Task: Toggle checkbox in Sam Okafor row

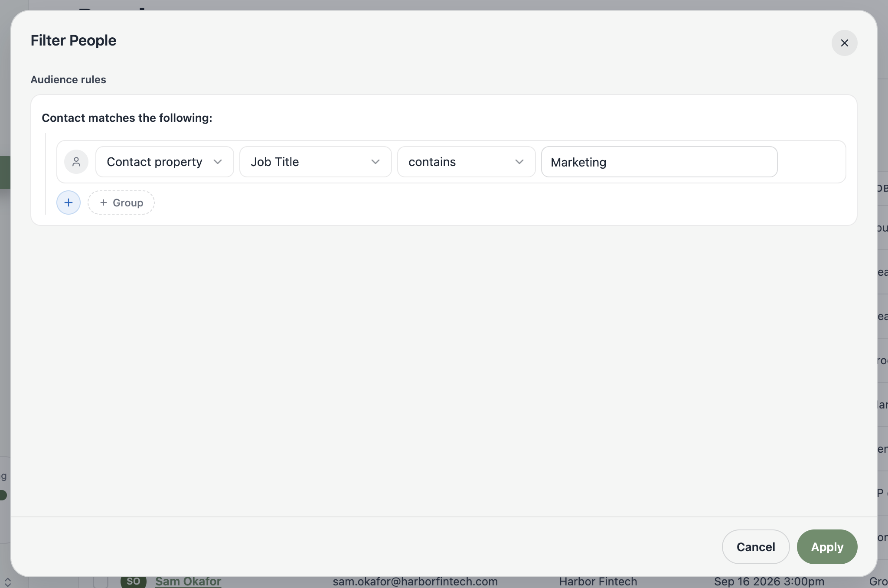Action: (x=101, y=582)
